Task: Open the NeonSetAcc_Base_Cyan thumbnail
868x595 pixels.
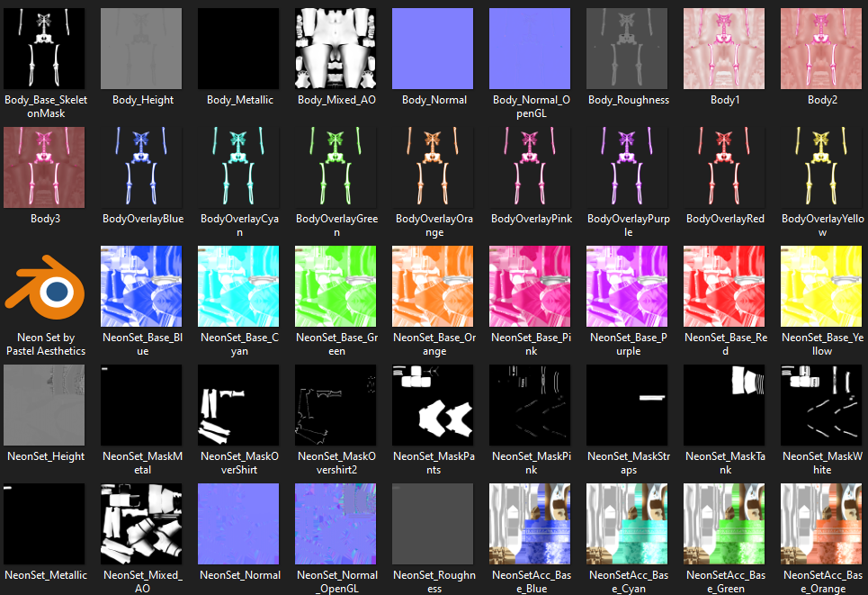Action: pos(627,524)
